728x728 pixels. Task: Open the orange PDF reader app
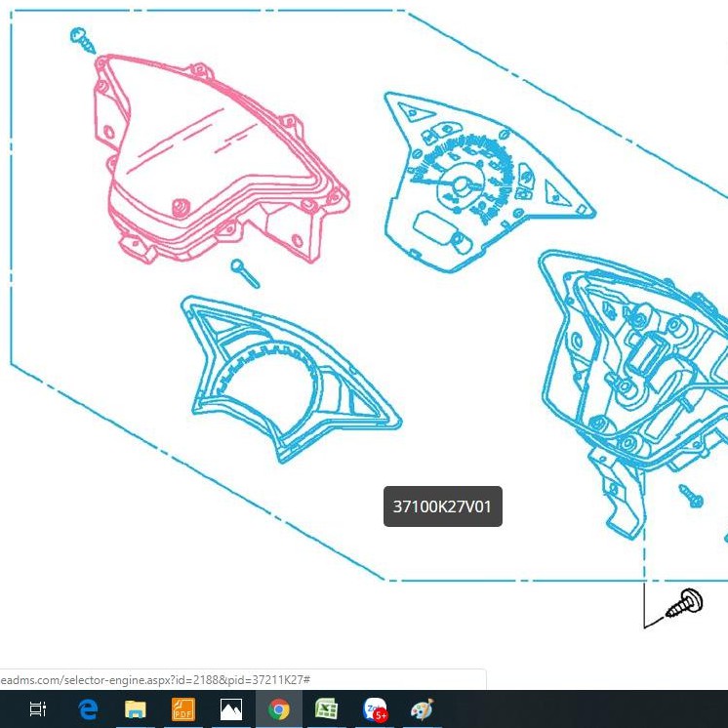182,709
